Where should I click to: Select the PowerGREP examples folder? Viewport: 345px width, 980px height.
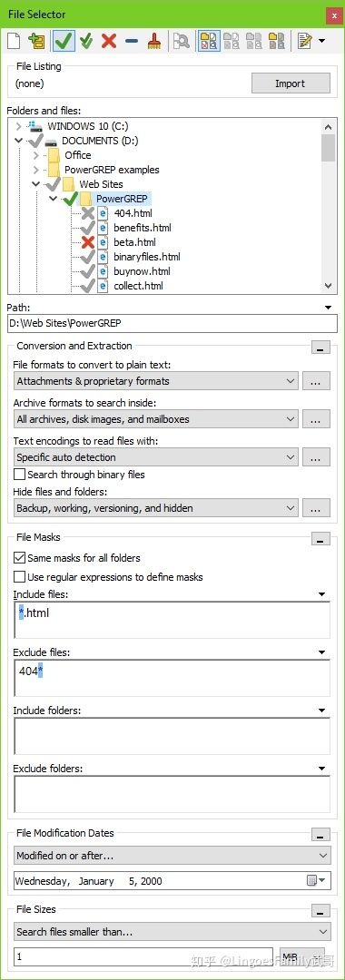[112, 170]
